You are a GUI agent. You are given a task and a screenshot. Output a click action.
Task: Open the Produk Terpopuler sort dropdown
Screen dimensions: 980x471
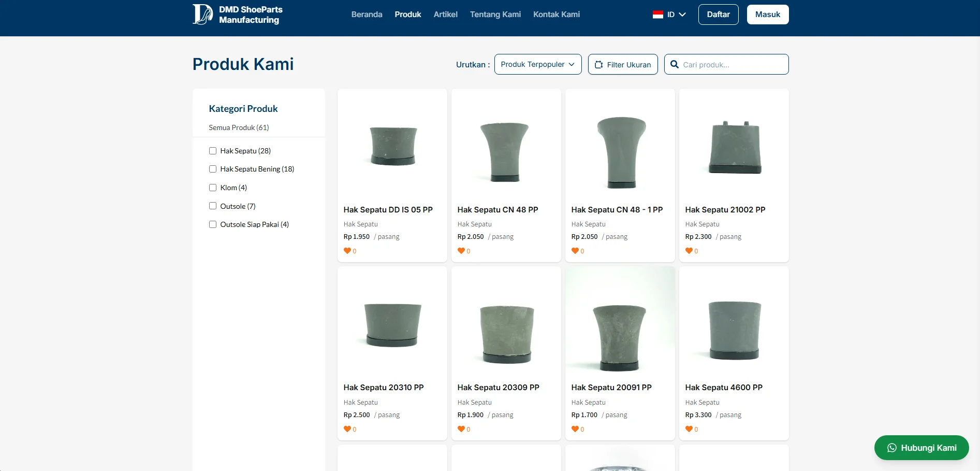click(538, 64)
